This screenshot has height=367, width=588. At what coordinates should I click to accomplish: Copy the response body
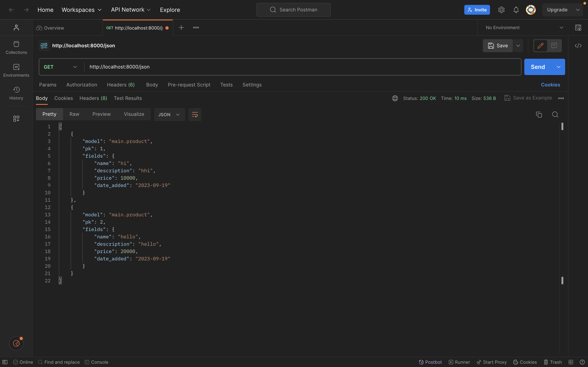click(539, 114)
